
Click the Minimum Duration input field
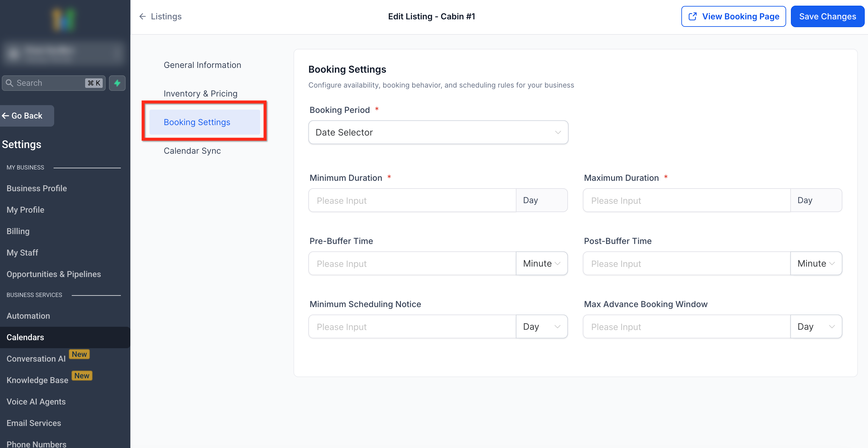(x=412, y=200)
